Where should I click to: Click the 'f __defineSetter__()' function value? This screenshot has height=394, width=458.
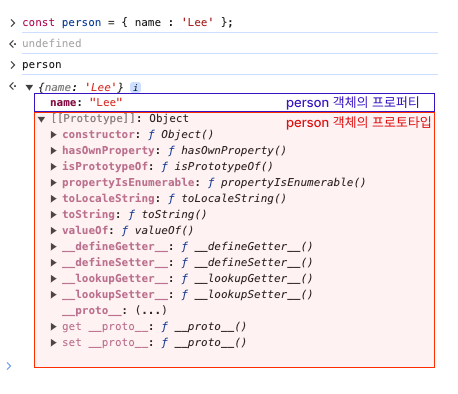click(x=247, y=262)
